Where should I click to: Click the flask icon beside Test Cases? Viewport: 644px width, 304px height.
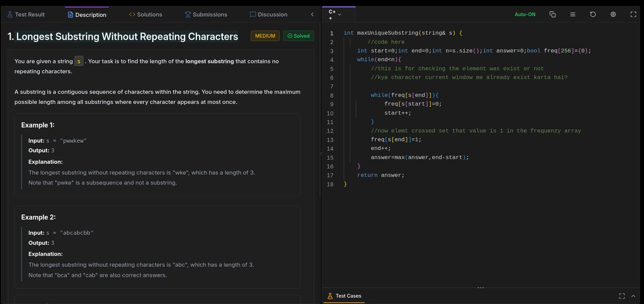pyautogui.click(x=330, y=296)
